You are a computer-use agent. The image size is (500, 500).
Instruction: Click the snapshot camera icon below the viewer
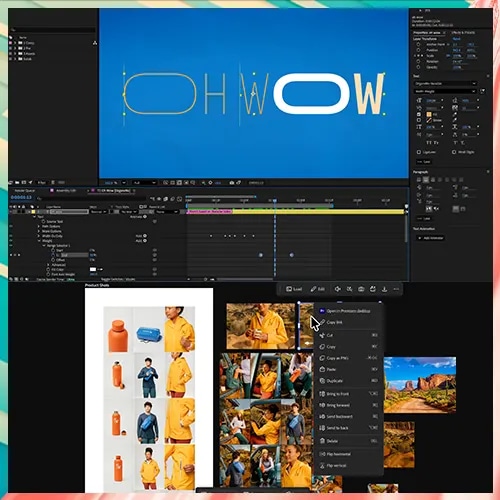click(232, 183)
